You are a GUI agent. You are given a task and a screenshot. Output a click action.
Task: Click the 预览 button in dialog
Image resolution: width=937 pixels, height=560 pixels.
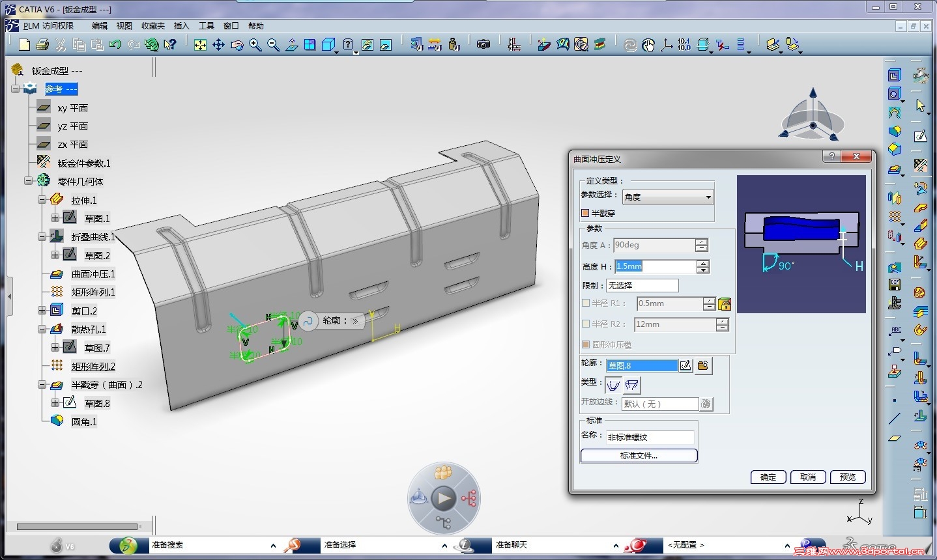click(x=848, y=477)
